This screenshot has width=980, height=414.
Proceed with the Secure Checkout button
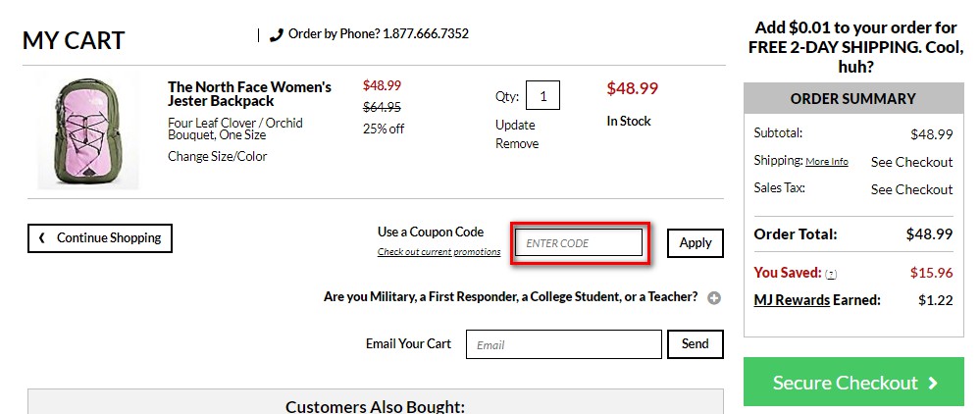[x=854, y=383]
